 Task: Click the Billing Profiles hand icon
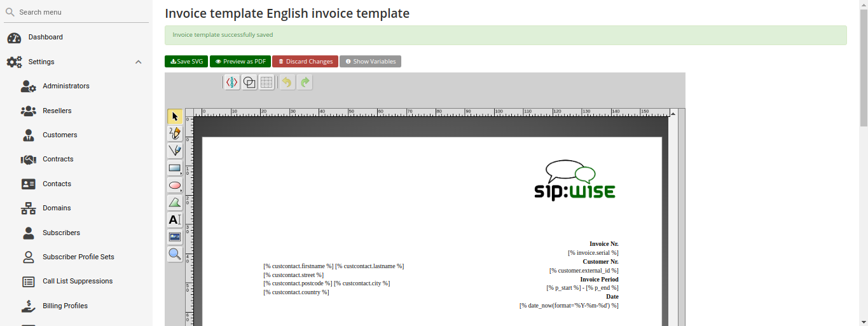tap(29, 306)
